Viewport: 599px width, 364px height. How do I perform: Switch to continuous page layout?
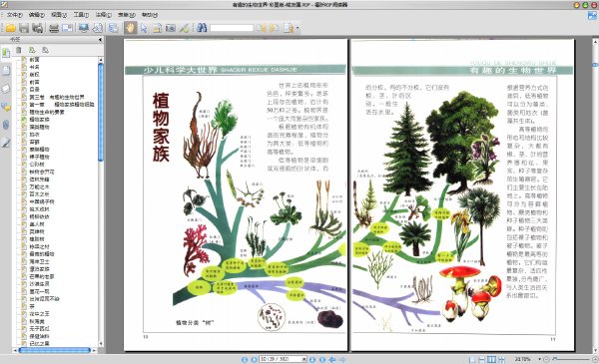click(482, 359)
